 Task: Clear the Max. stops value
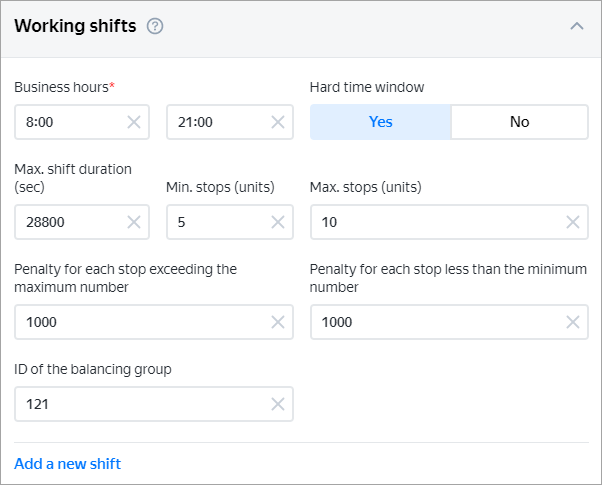pos(573,222)
